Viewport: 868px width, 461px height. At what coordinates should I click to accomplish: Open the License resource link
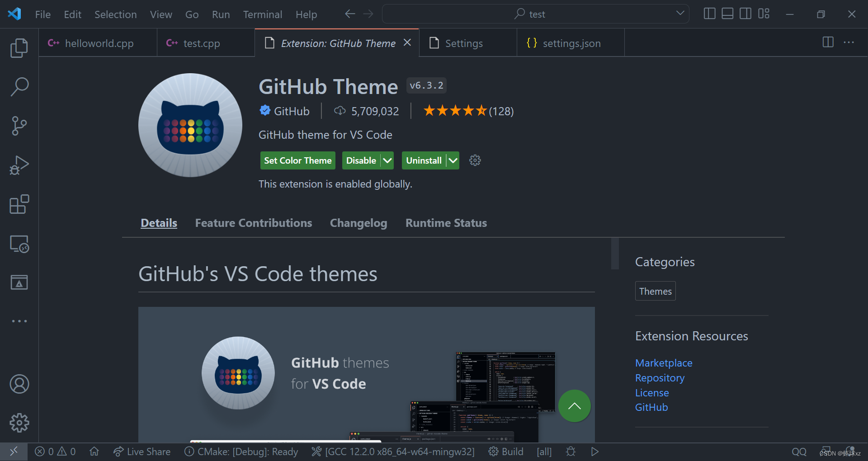pyautogui.click(x=651, y=393)
